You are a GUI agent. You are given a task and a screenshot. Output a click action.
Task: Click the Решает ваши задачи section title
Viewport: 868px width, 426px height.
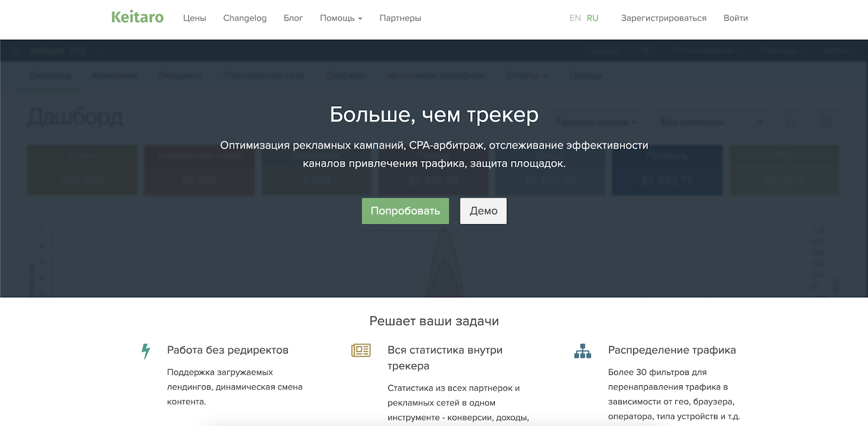pyautogui.click(x=434, y=321)
